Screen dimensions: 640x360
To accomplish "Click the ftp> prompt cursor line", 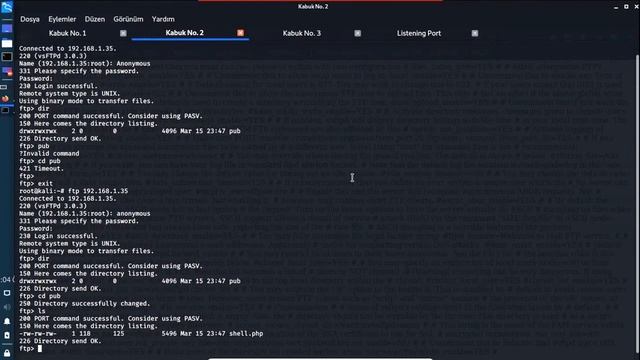I will click(x=30, y=349).
